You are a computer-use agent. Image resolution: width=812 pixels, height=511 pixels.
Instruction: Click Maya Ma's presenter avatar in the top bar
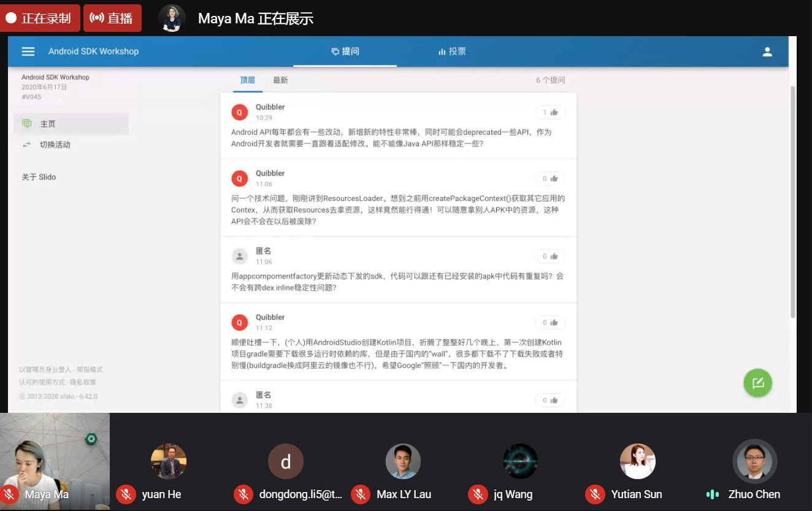click(x=172, y=18)
